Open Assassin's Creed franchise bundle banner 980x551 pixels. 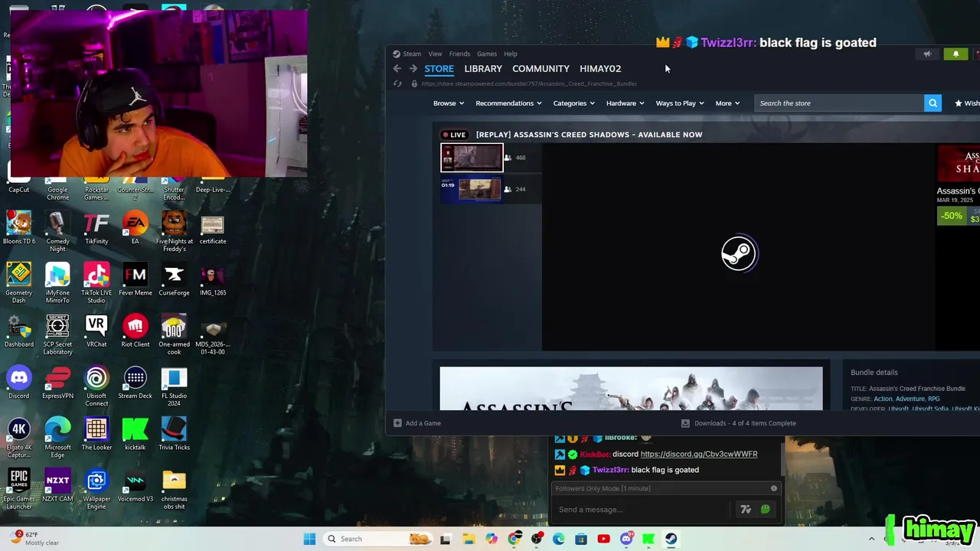tap(631, 389)
